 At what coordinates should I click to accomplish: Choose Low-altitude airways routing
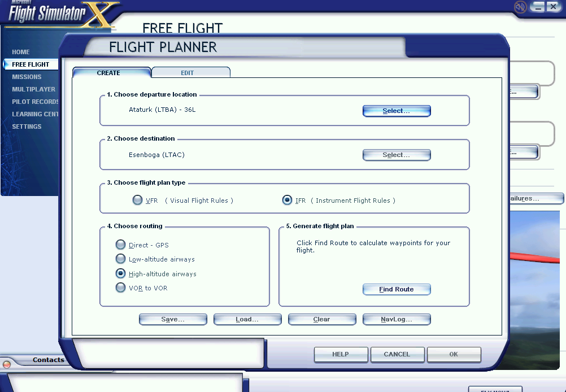point(120,259)
